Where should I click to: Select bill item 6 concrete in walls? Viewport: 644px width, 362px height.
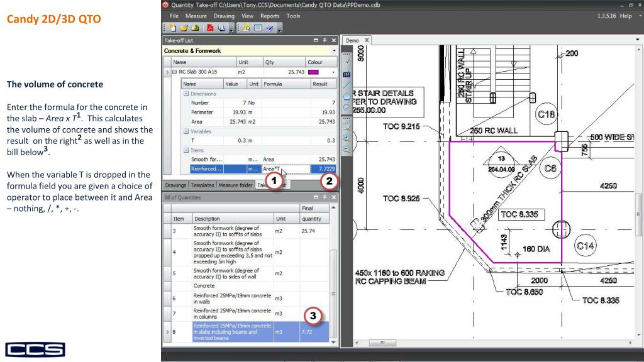click(233, 299)
